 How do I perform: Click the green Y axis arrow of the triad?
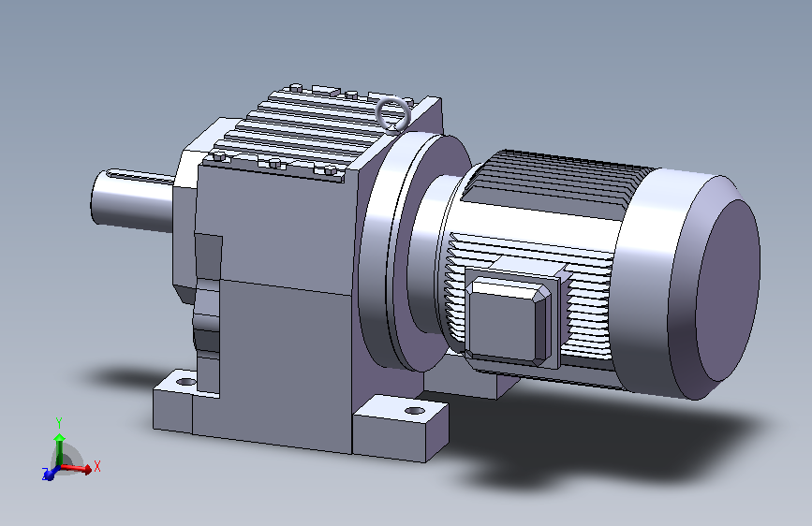60,449
